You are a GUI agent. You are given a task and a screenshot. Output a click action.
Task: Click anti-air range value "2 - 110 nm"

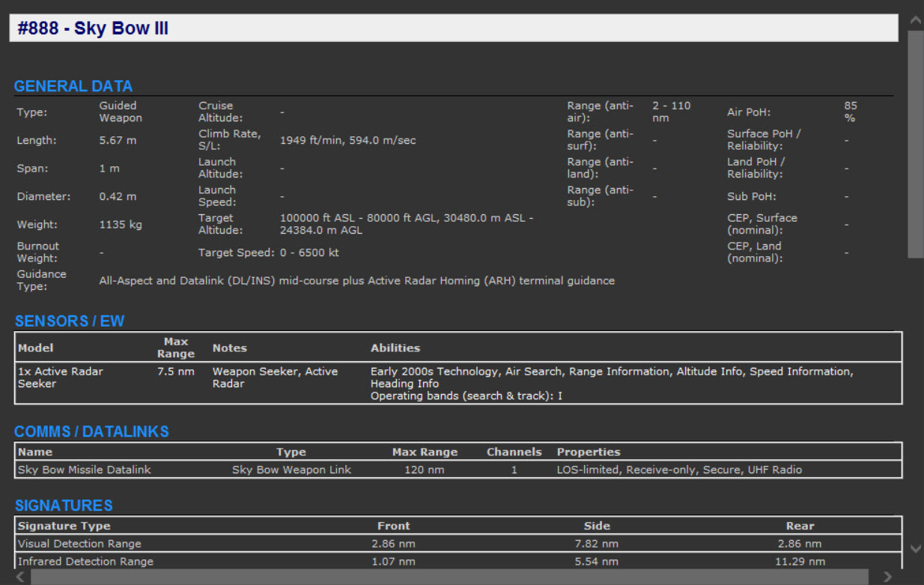point(671,112)
